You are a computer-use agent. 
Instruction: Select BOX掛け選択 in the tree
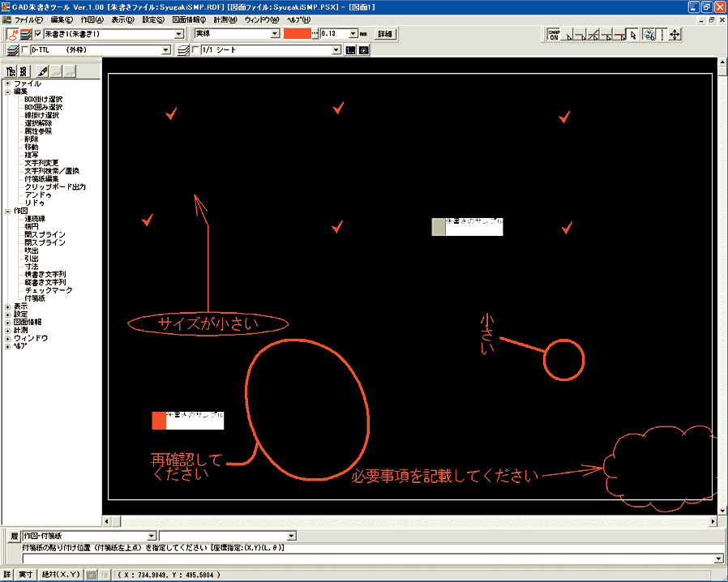pyautogui.click(x=43, y=100)
